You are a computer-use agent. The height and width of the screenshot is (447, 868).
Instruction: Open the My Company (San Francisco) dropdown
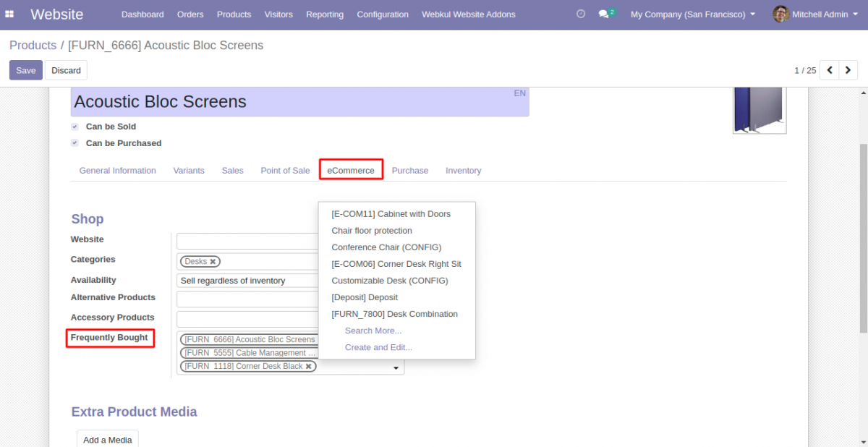(692, 14)
